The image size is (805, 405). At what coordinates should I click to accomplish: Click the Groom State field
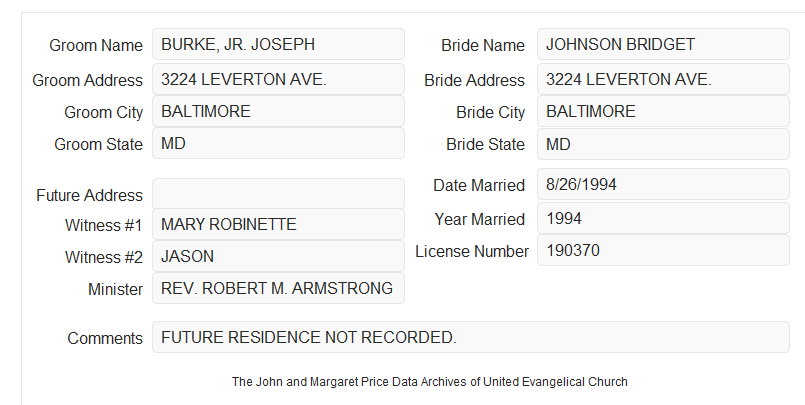(x=278, y=143)
